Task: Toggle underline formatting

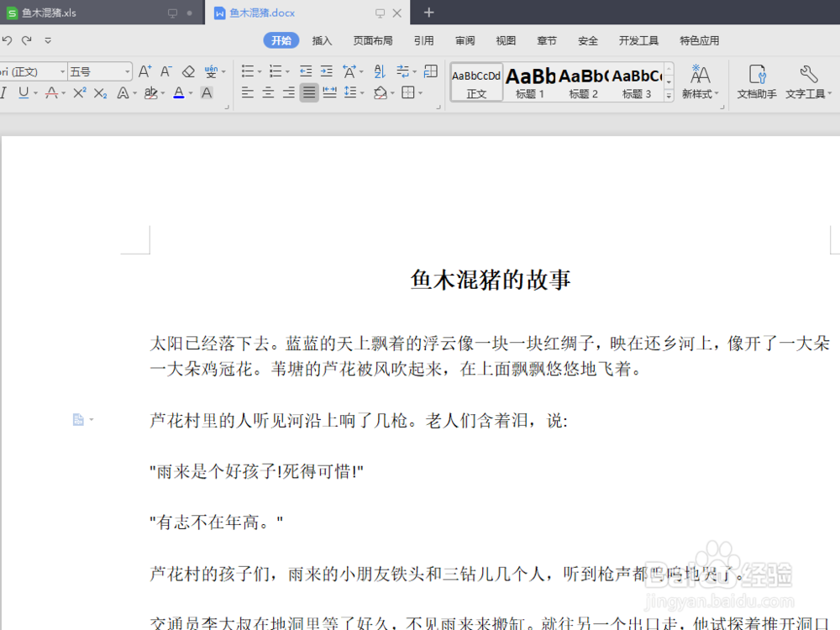Action: [x=24, y=92]
